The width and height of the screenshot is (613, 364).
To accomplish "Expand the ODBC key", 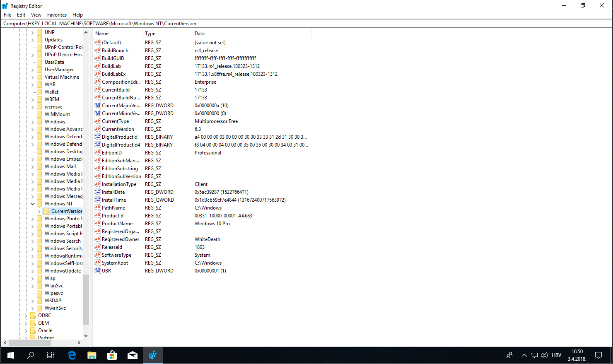I will coord(26,316).
